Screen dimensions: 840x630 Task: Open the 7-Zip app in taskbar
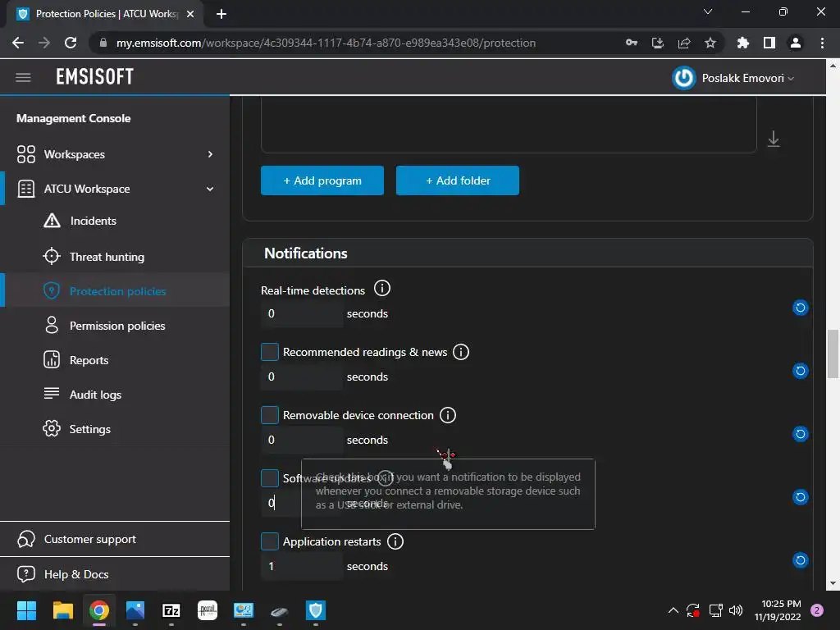point(171,610)
